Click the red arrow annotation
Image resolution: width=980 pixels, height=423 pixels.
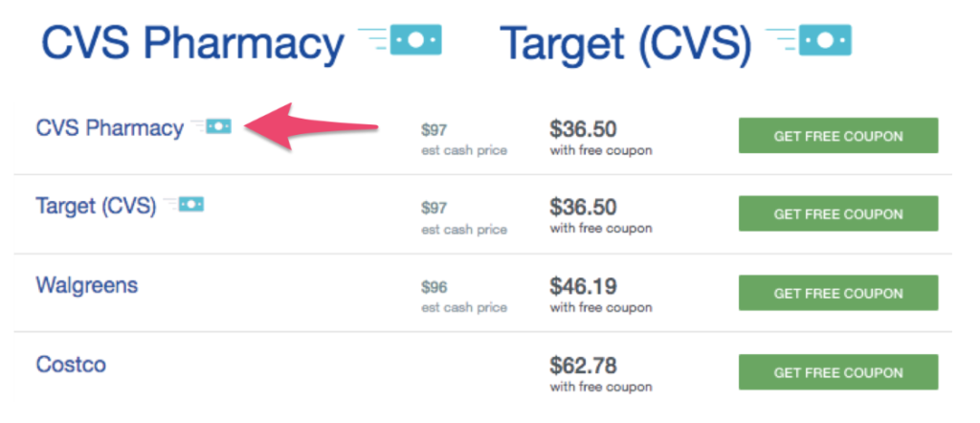311,127
